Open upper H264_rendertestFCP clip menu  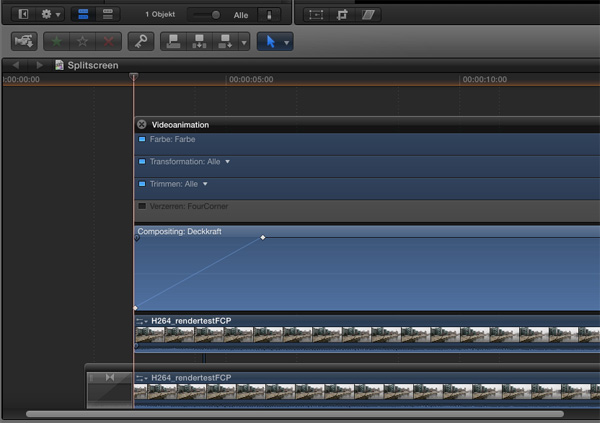point(142,321)
